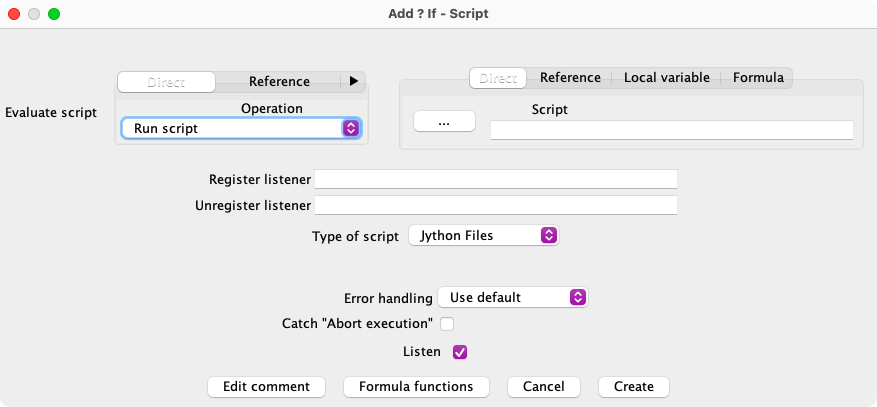Open the Local variable tab

(666, 78)
